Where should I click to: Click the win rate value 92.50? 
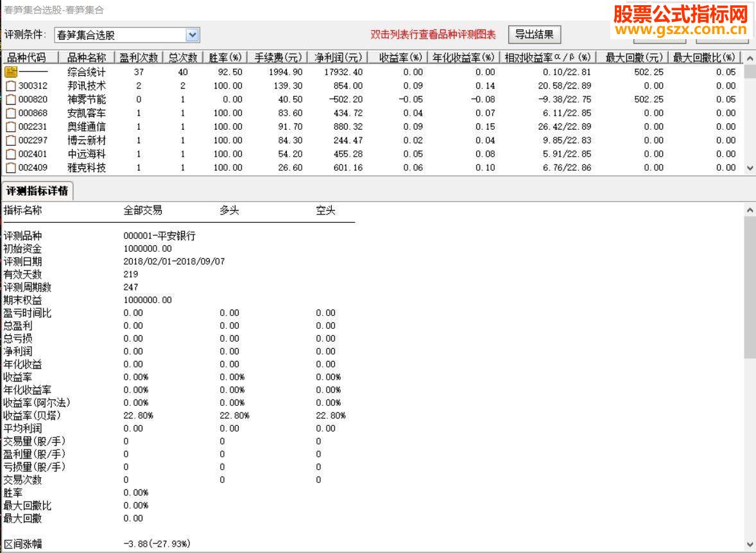click(x=230, y=72)
